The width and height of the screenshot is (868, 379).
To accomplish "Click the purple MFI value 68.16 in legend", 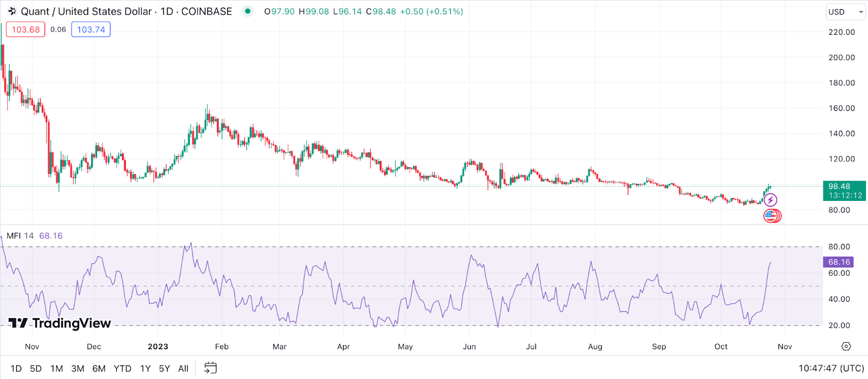I will [51, 236].
